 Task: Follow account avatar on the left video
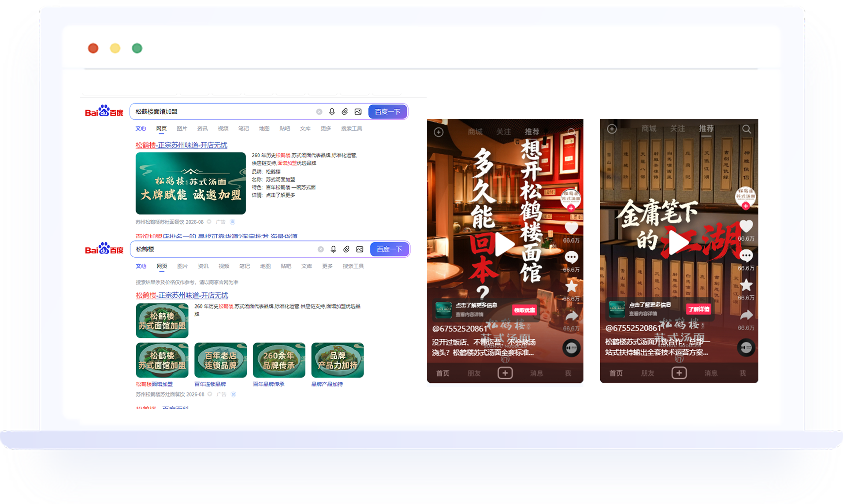[571, 200]
